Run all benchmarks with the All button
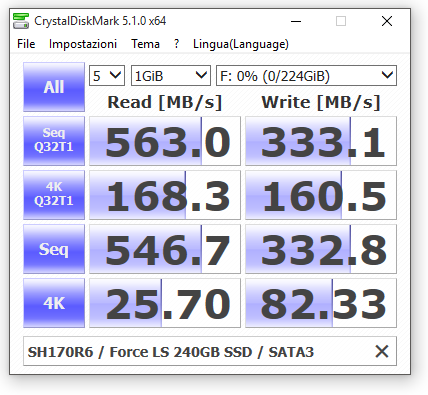The image size is (428, 395). (54, 87)
